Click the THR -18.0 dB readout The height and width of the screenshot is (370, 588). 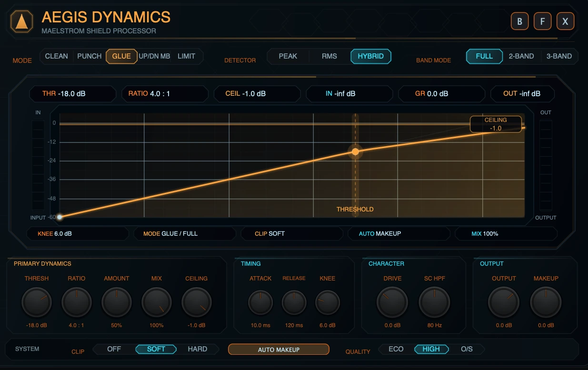pos(72,94)
